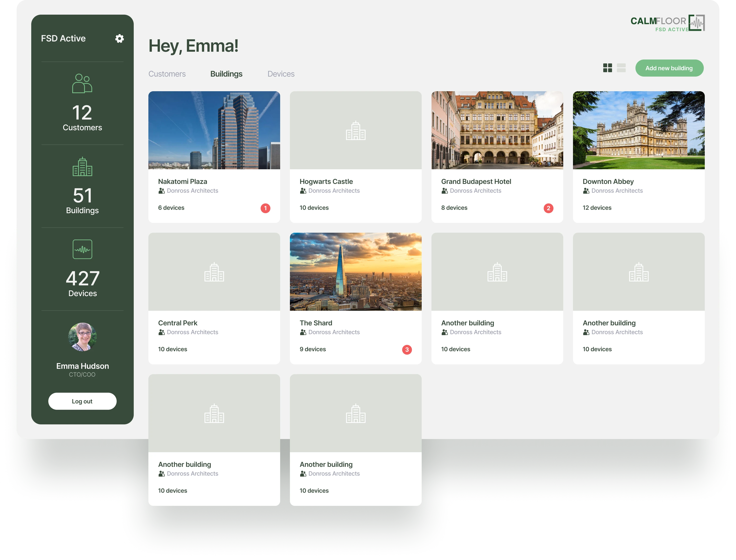Click '12 devices' on Downton Abbey card

597,208
